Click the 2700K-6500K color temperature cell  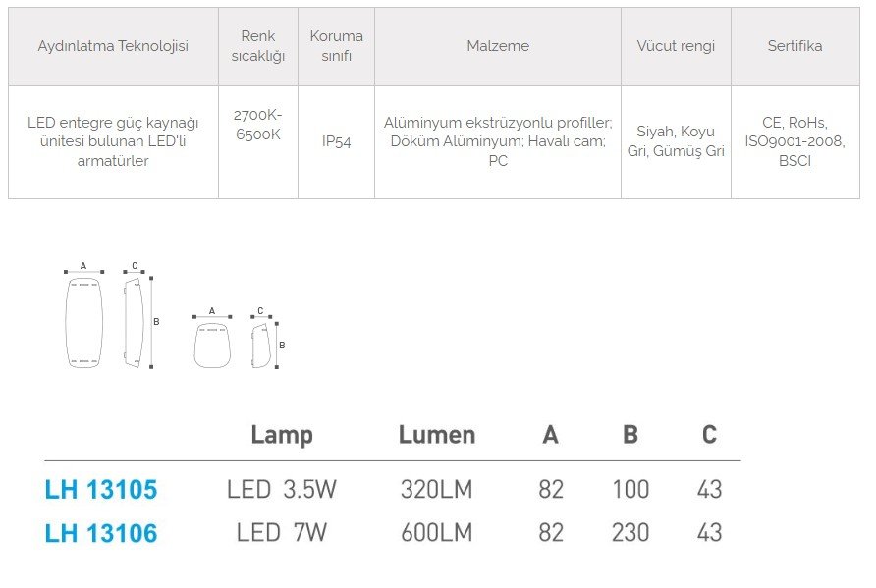click(x=258, y=141)
